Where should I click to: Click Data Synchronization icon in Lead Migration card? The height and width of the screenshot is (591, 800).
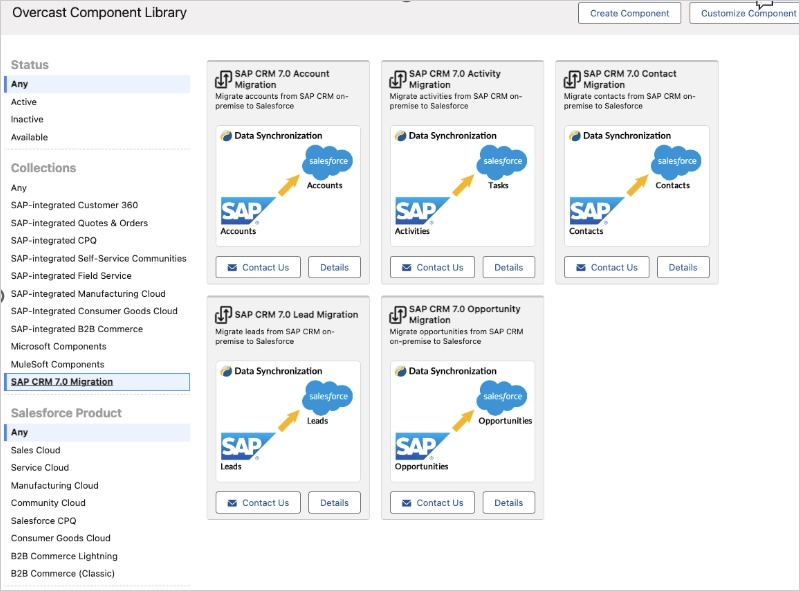pyautogui.click(x=226, y=371)
